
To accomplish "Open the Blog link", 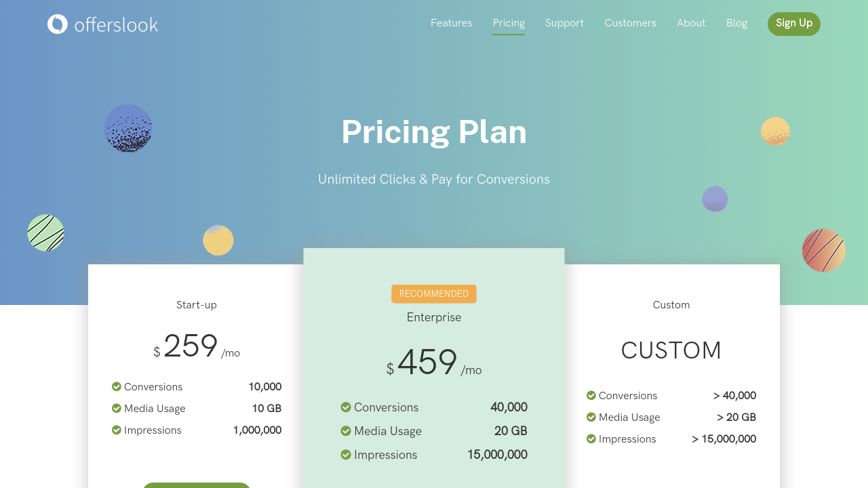I will [x=736, y=23].
